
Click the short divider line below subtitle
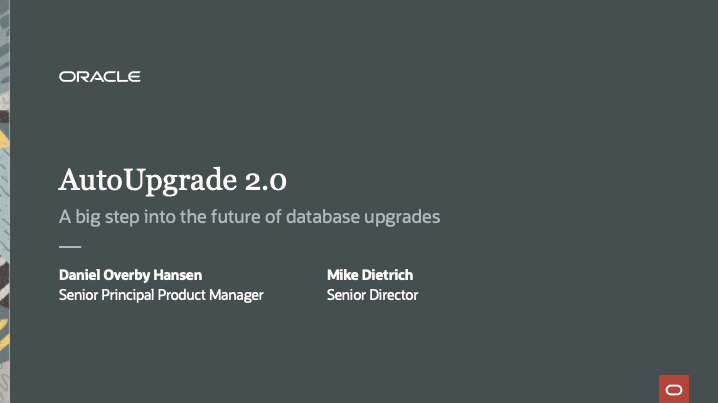pos(69,245)
